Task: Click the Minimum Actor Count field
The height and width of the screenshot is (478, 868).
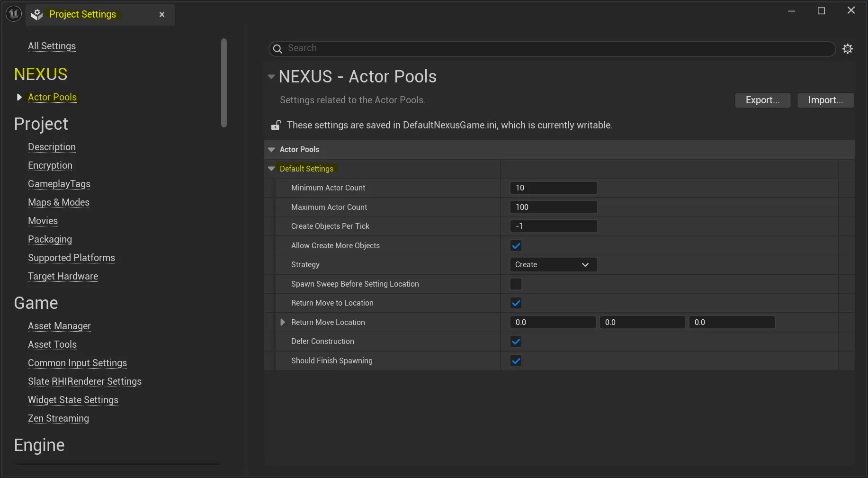Action: (553, 188)
